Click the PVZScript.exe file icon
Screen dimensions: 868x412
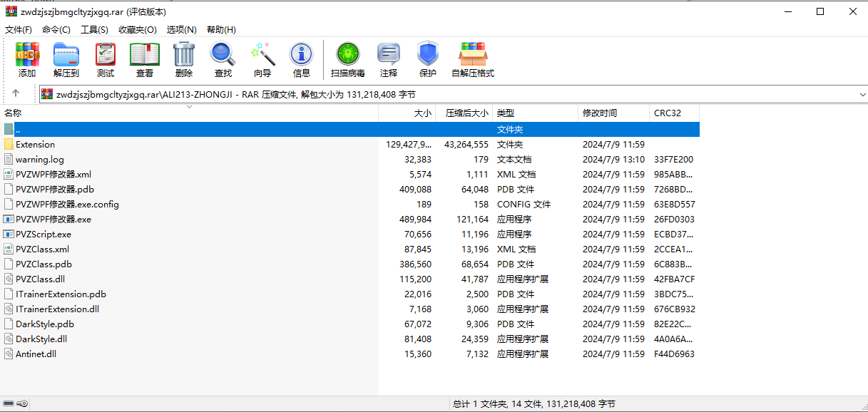[x=9, y=235]
